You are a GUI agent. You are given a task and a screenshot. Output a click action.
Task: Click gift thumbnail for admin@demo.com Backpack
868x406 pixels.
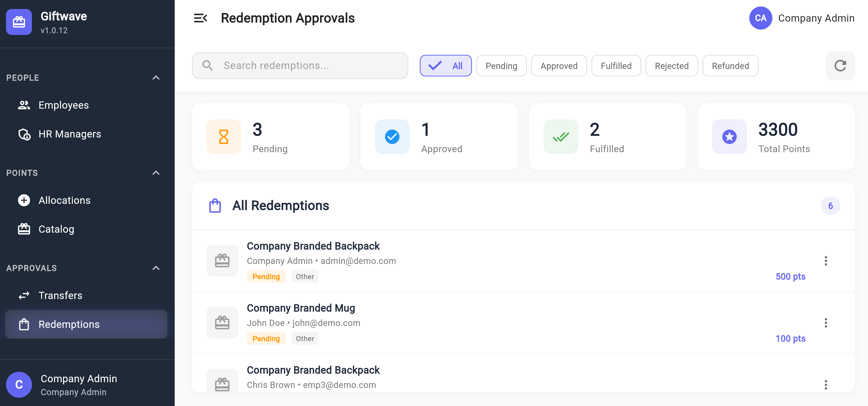pyautogui.click(x=222, y=261)
